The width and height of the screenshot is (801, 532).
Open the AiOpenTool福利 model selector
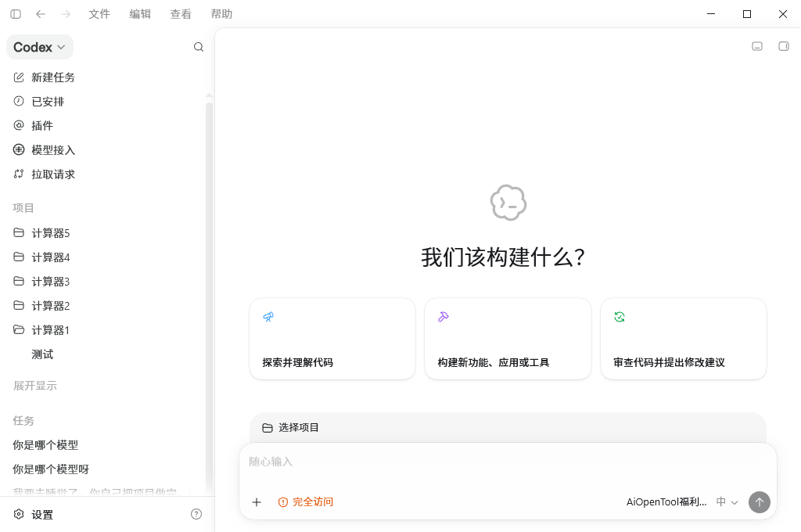pyautogui.click(x=666, y=502)
